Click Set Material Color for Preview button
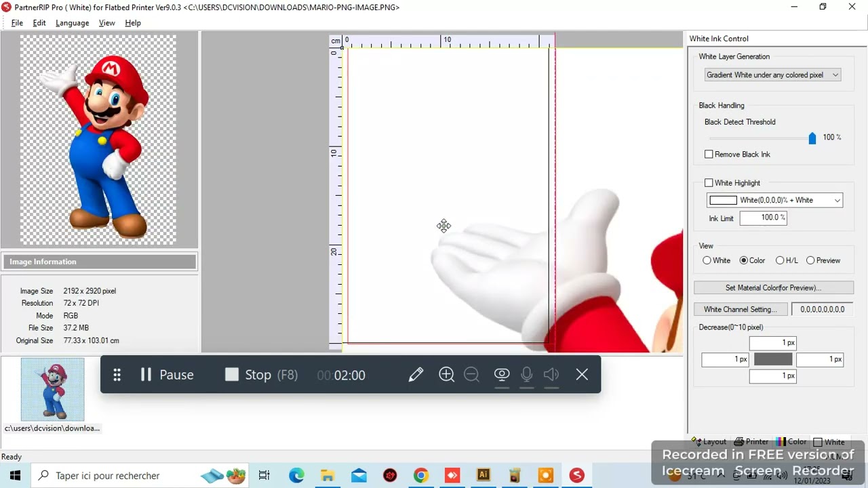The height and width of the screenshot is (488, 868). 774,288
